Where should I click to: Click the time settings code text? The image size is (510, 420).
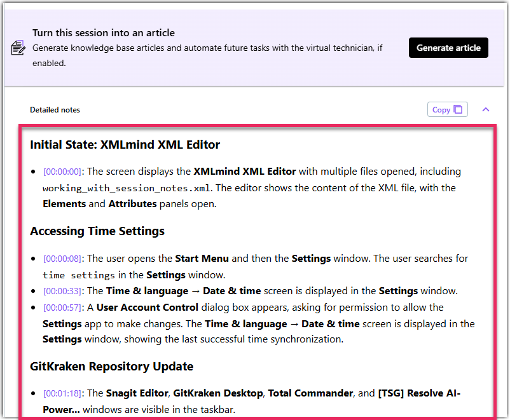pos(79,275)
